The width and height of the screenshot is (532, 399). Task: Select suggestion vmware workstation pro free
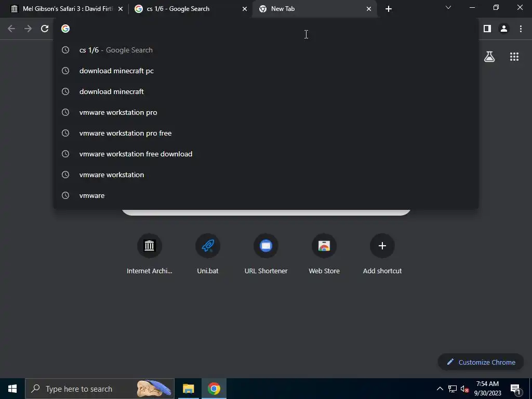pos(266,133)
